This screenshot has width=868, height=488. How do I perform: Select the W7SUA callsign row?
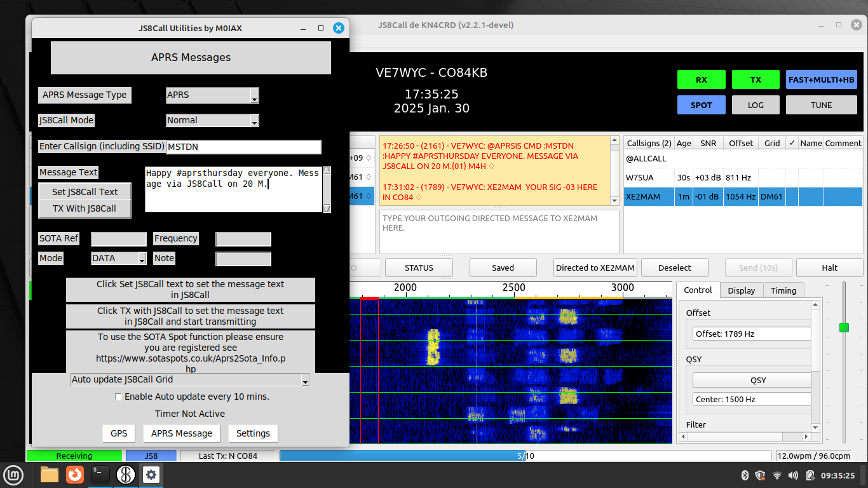click(743, 177)
